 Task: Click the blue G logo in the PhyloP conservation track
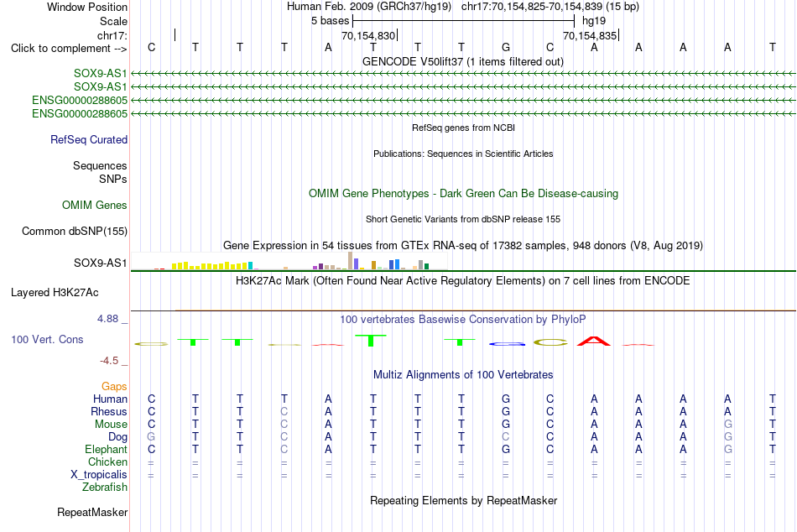click(507, 344)
